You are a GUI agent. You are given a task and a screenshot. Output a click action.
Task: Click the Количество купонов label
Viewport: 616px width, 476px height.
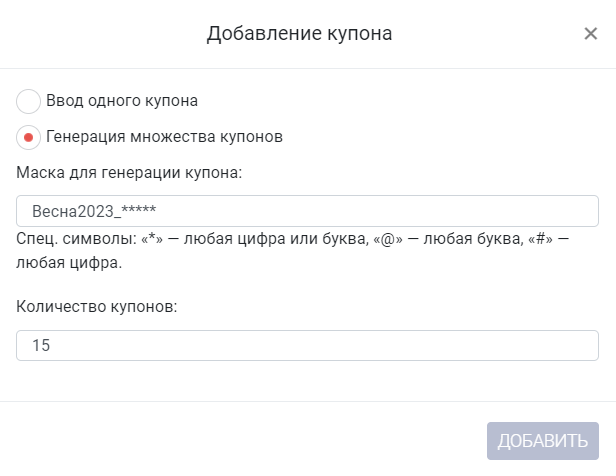click(x=97, y=306)
